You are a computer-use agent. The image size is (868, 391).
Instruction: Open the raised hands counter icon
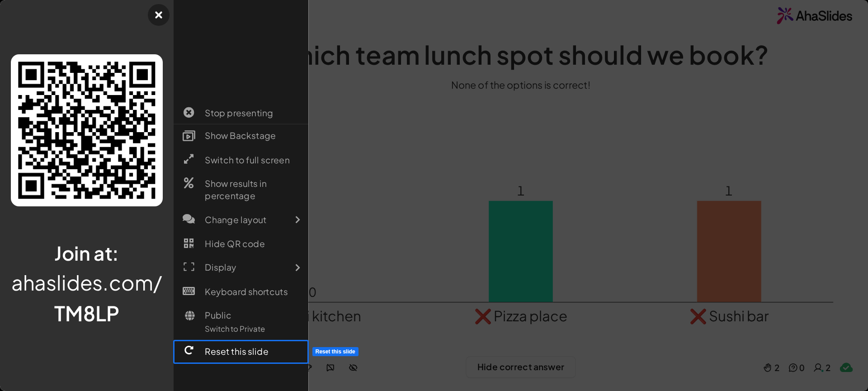click(767, 368)
